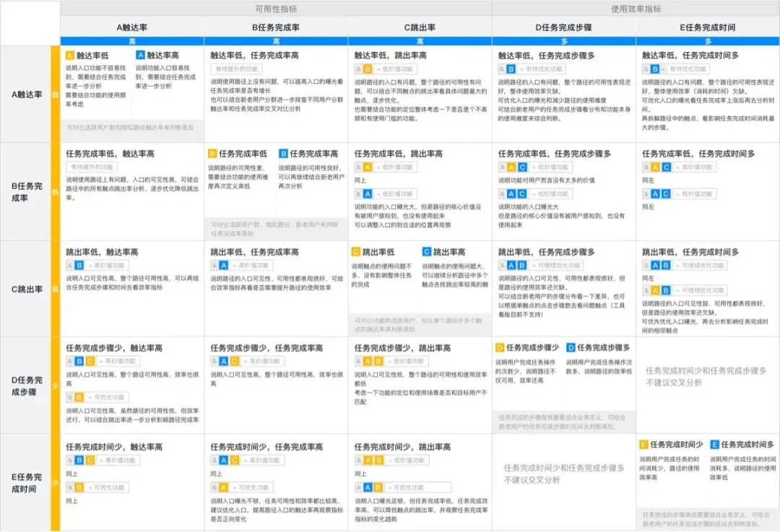Click 有待提升的功能 tag under 触达率低，任务完成率高

236,69
